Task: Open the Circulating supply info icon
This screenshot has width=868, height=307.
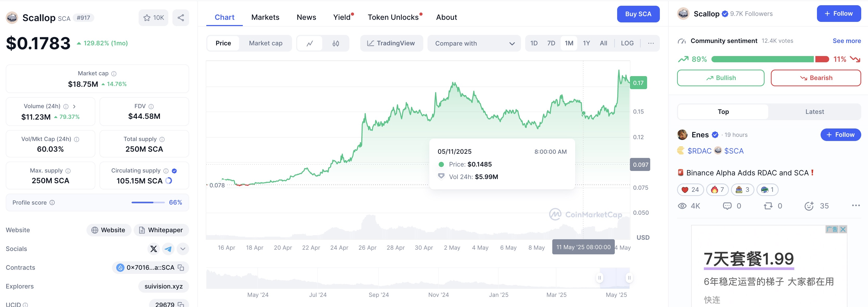Action: coord(166,171)
